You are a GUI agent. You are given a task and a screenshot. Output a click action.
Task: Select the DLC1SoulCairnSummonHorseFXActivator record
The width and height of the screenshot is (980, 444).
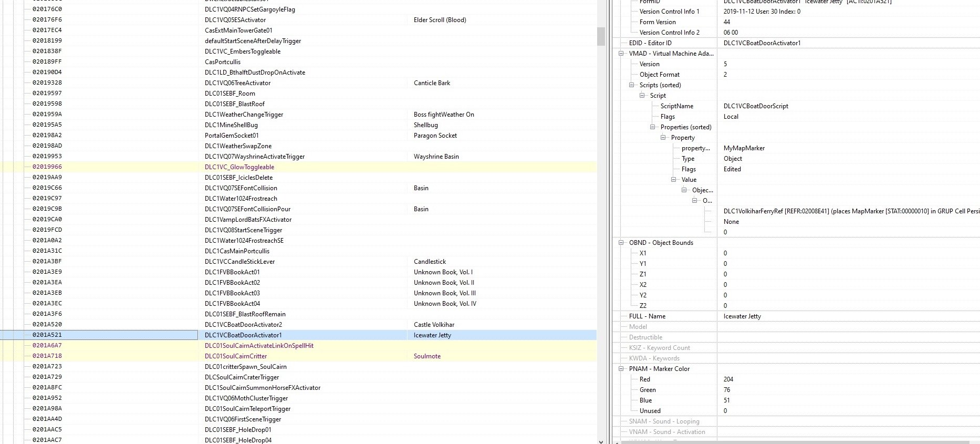coord(298,388)
